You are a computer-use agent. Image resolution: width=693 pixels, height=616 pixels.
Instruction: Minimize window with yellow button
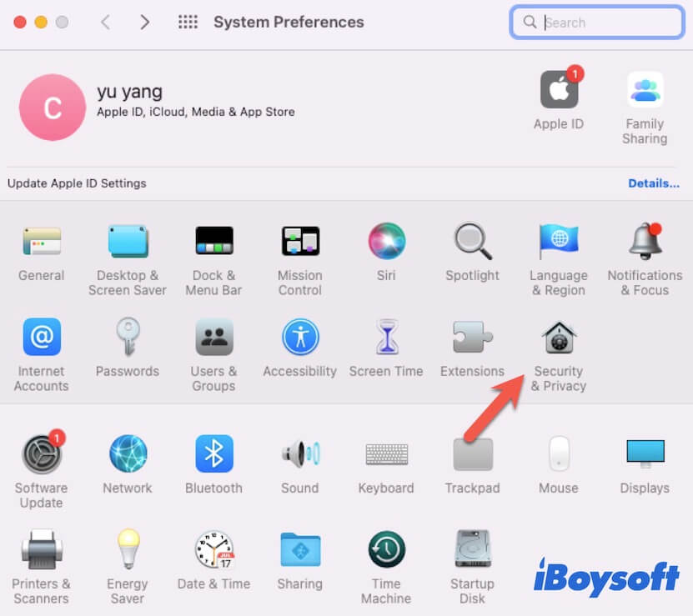point(41,23)
